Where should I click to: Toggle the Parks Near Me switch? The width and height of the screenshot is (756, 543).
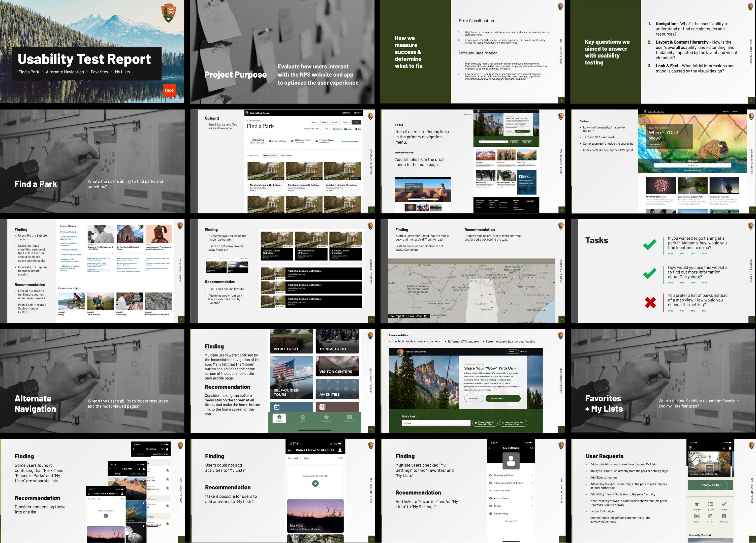(x=322, y=129)
